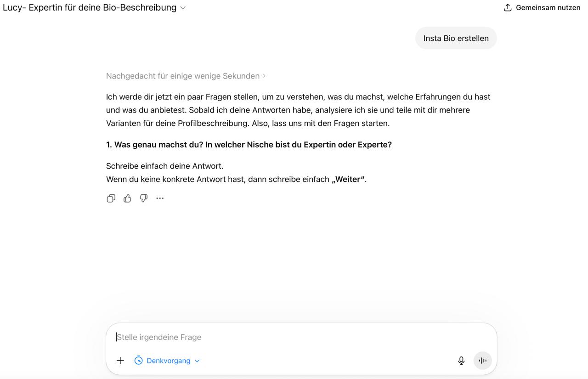This screenshot has height=379, width=588.
Task: Copy the assistant's response with the copy icon
Action: coord(111,198)
